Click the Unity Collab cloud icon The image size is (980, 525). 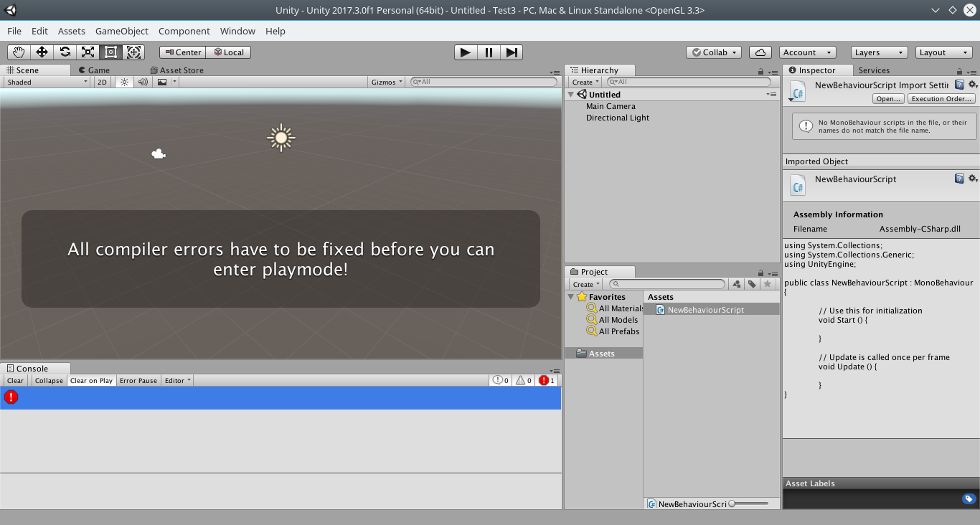point(760,52)
